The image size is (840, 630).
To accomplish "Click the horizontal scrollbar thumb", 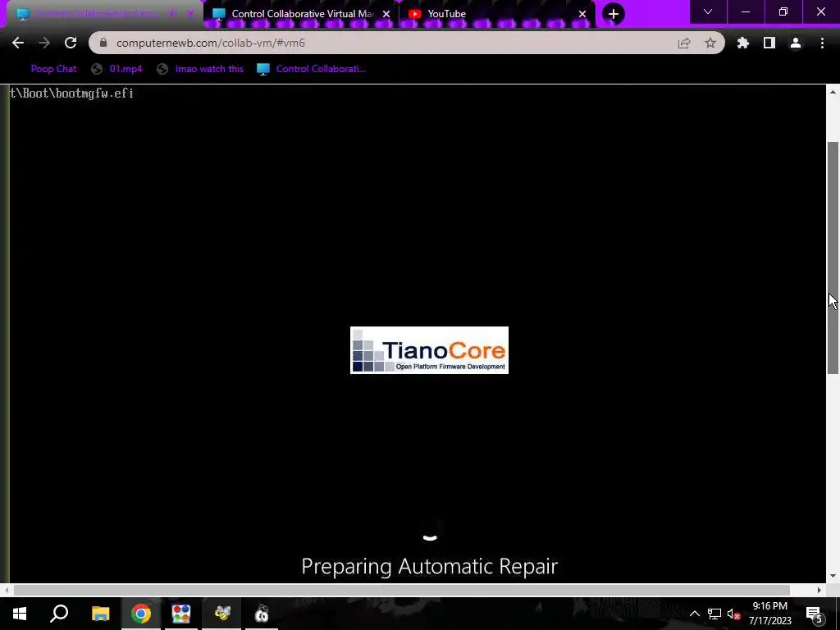I will [402, 591].
